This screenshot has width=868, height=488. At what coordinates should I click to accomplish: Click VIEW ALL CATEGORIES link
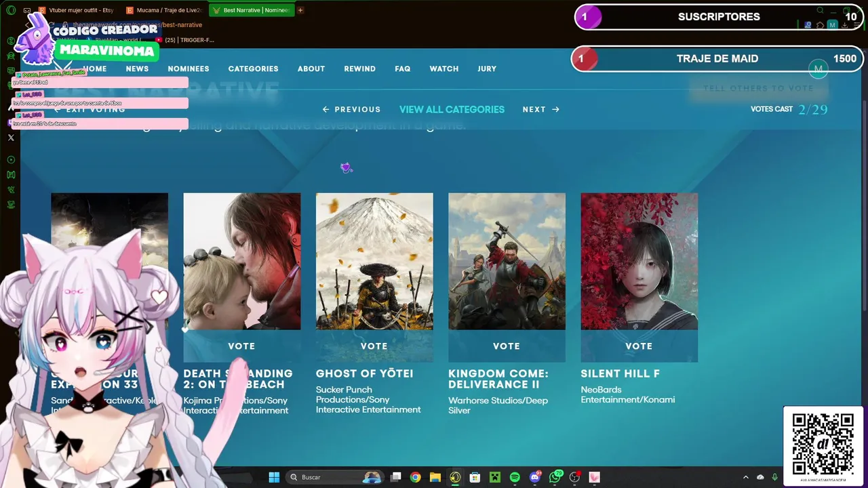coord(452,109)
